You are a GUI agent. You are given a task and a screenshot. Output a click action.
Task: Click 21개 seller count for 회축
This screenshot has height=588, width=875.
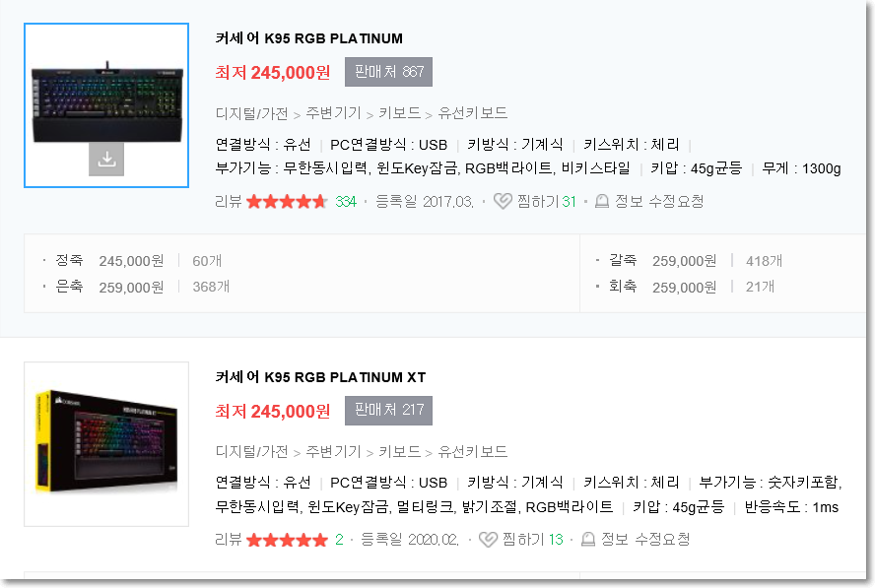[760, 287]
